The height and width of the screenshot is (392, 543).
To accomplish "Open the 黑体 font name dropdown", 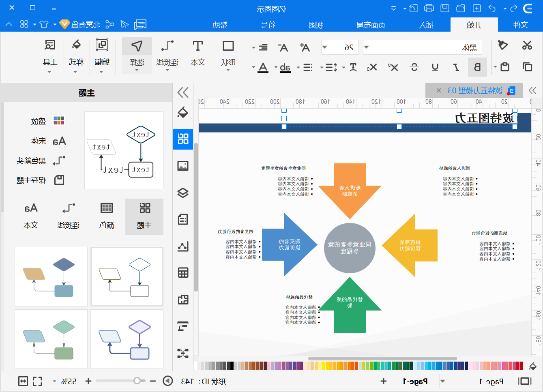I will coord(366,47).
